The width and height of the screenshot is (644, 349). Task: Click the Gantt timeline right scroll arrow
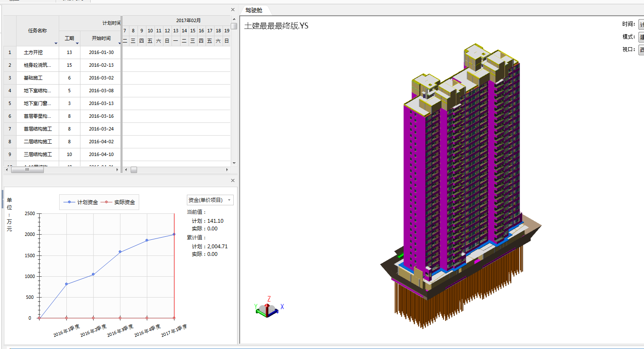[x=227, y=170]
